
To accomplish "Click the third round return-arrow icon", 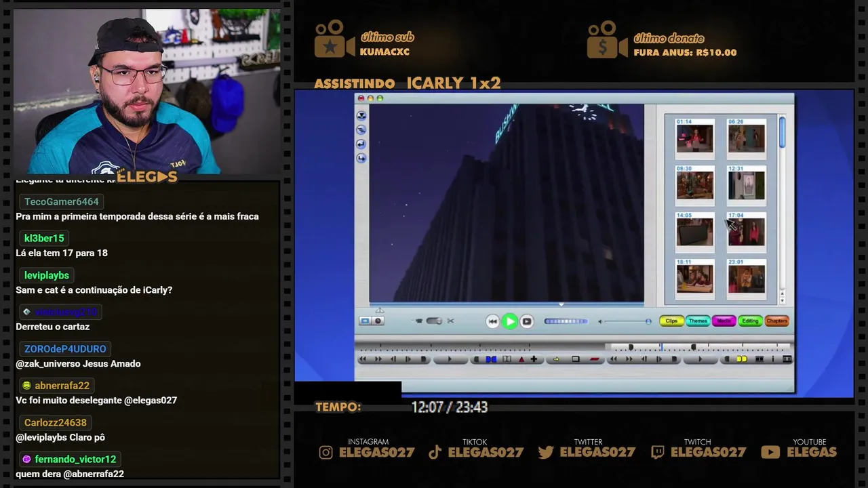I will (x=361, y=144).
